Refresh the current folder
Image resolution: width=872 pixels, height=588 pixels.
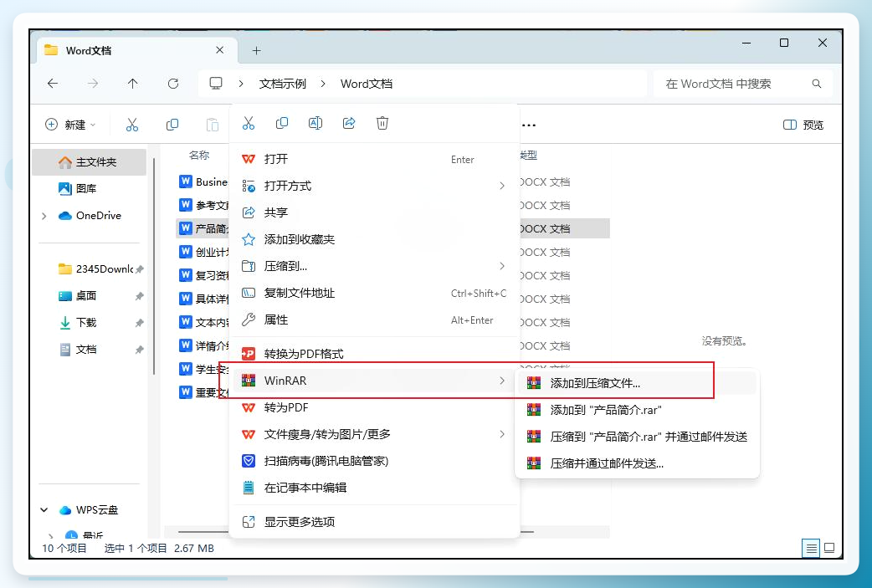(173, 84)
